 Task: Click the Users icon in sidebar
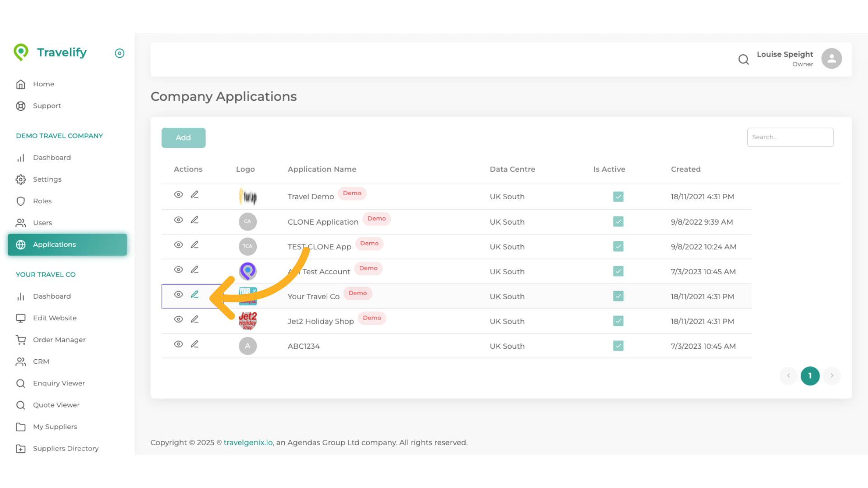click(21, 223)
